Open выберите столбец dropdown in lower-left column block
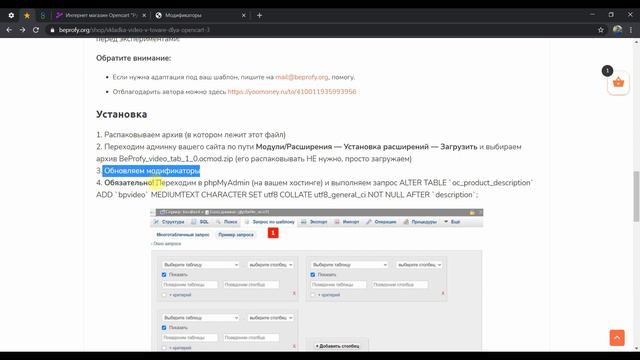The width and height of the screenshot is (640, 360). pos(271,318)
